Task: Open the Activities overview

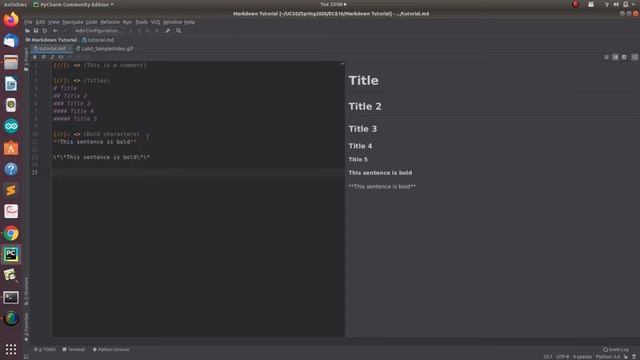Action: (x=15, y=4)
